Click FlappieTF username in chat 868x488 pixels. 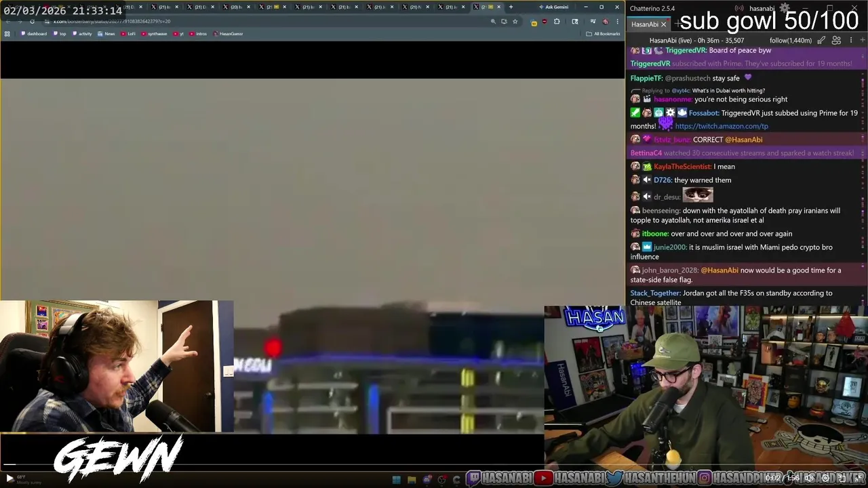646,78
